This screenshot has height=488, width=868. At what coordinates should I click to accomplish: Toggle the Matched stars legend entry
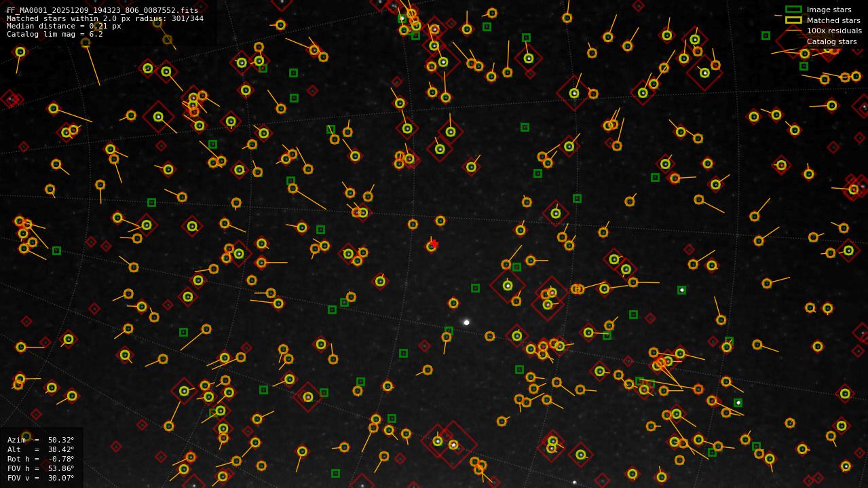click(x=832, y=20)
